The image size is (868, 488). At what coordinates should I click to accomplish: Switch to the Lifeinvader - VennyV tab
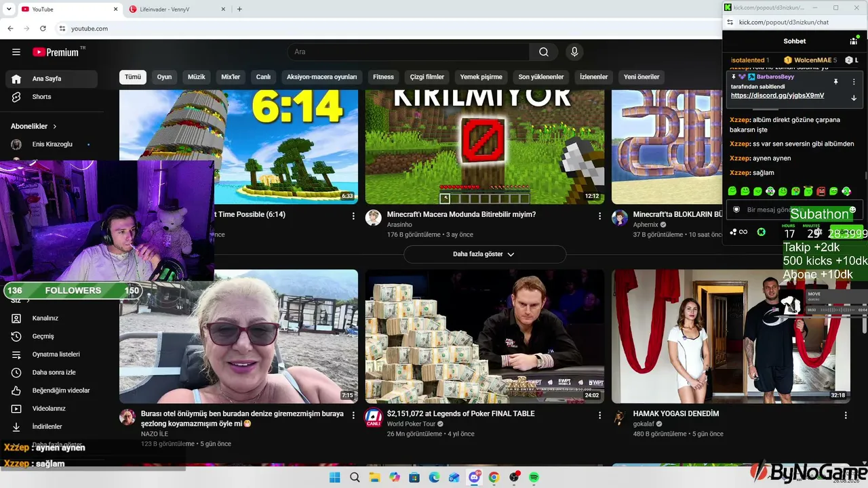pyautogui.click(x=178, y=9)
